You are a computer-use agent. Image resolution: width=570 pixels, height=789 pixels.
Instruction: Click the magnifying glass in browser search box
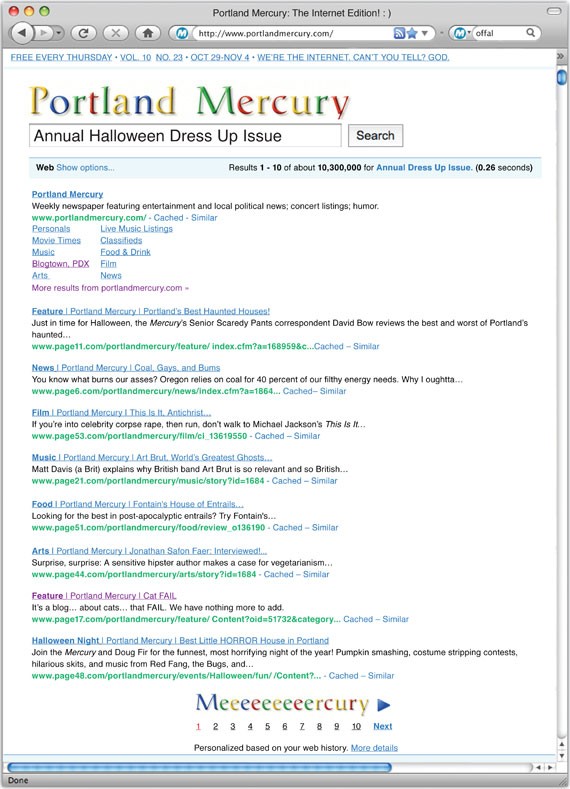pyautogui.click(x=530, y=33)
